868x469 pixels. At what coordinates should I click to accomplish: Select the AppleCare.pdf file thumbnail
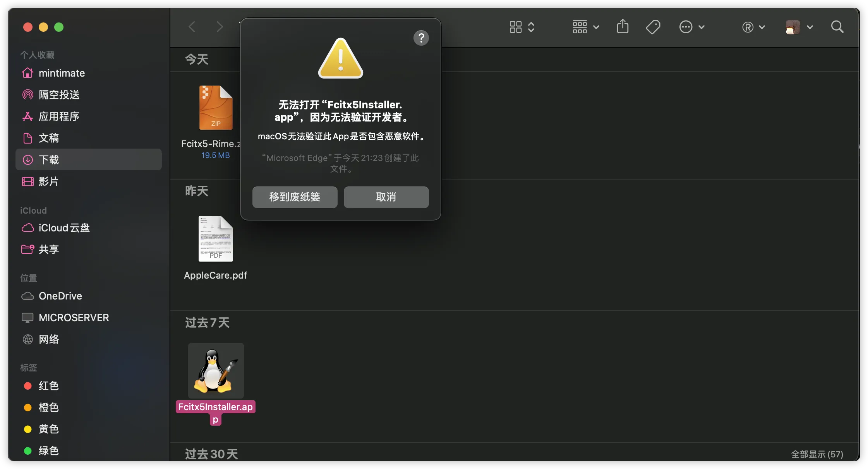pos(216,239)
